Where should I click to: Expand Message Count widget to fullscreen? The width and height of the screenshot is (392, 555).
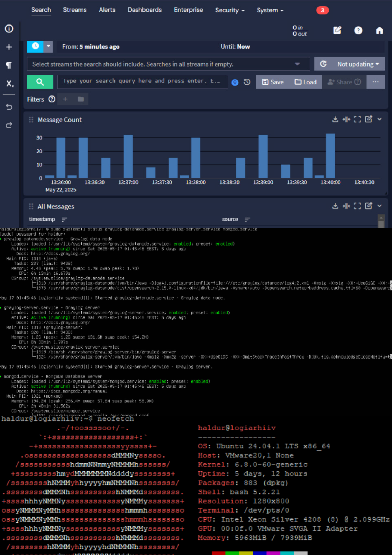coord(357,119)
